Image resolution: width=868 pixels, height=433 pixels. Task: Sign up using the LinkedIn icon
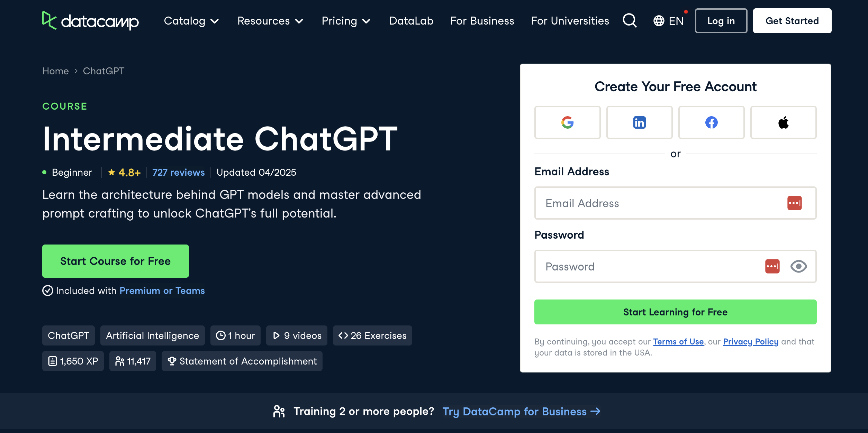tap(639, 122)
